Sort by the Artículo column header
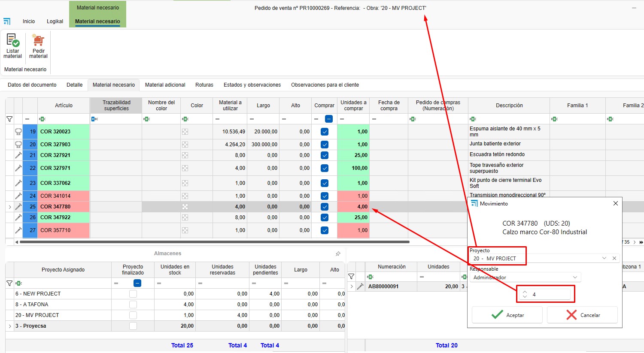The height and width of the screenshot is (353, 644). click(x=64, y=106)
